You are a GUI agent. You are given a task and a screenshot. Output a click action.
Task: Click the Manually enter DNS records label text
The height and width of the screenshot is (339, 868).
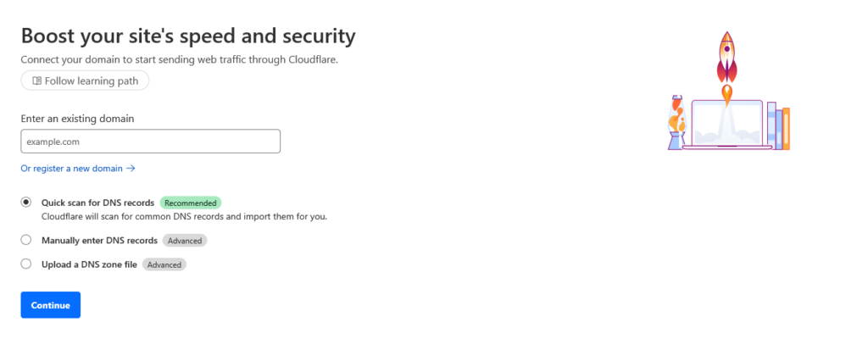pos(99,241)
